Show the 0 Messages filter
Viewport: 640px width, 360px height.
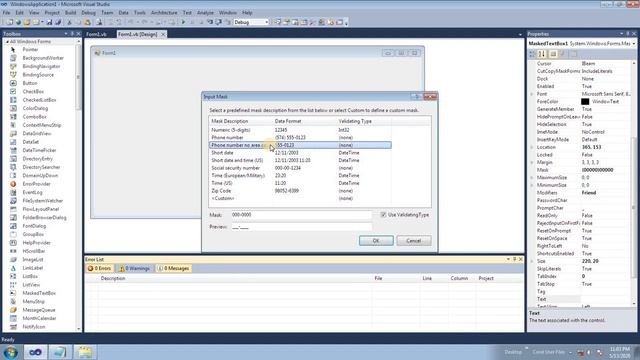173,268
